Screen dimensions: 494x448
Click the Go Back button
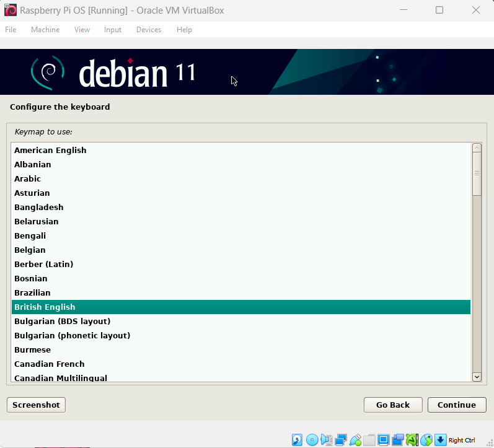393,405
